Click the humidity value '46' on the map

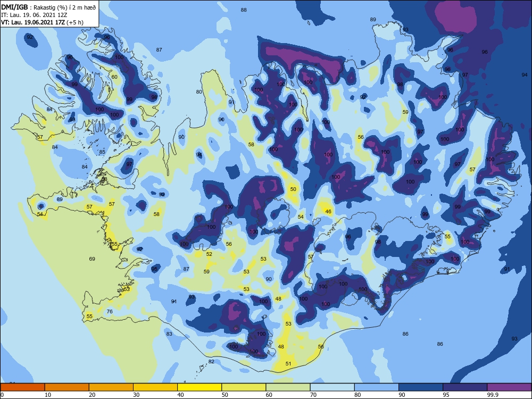coord(328,211)
